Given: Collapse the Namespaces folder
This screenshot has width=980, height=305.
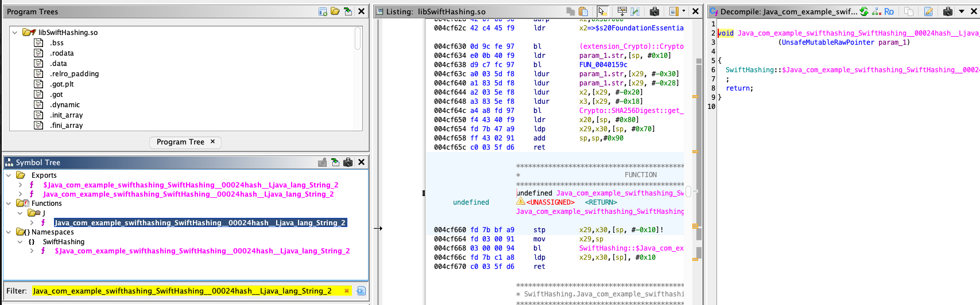Looking at the screenshot, I should (x=9, y=232).
